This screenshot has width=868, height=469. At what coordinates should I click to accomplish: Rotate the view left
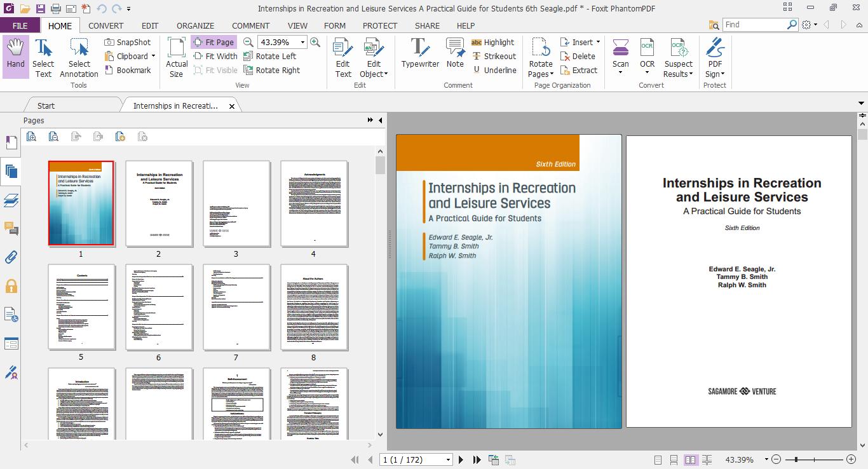click(269, 56)
